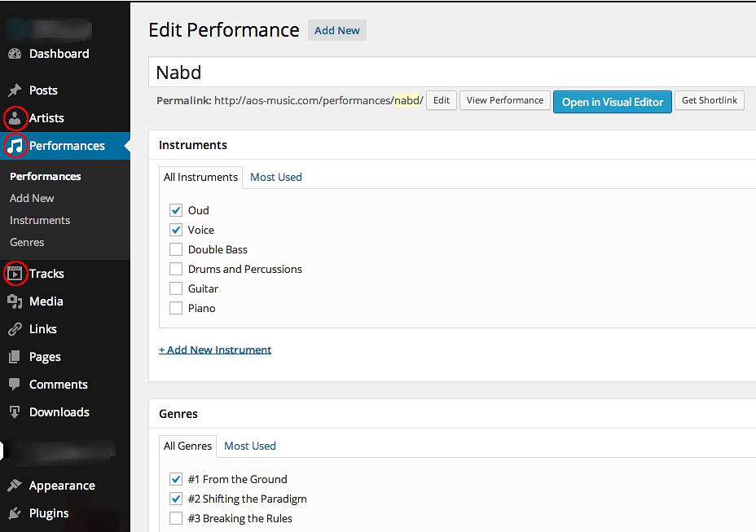Uncheck the Oud instrument checkbox
The width and height of the screenshot is (756, 532).
point(176,210)
